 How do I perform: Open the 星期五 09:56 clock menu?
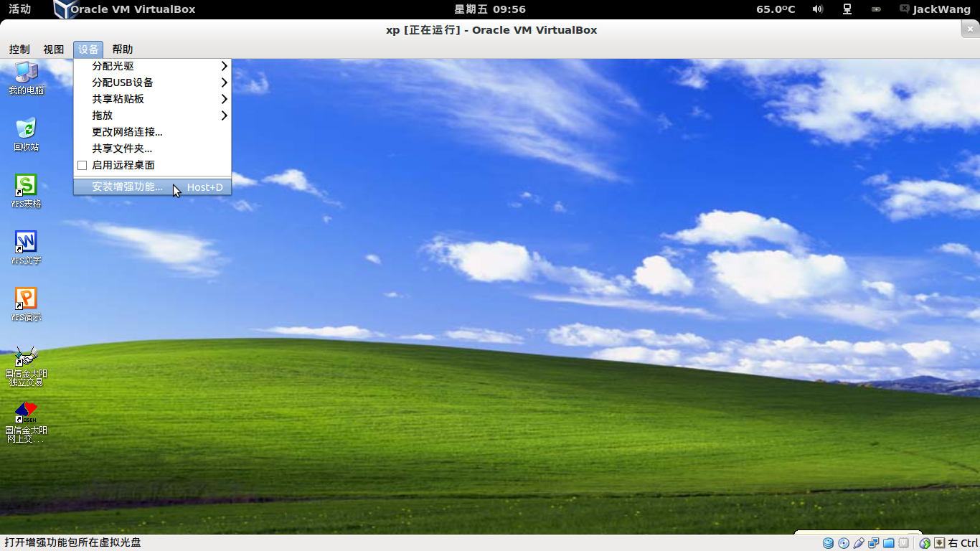click(490, 9)
